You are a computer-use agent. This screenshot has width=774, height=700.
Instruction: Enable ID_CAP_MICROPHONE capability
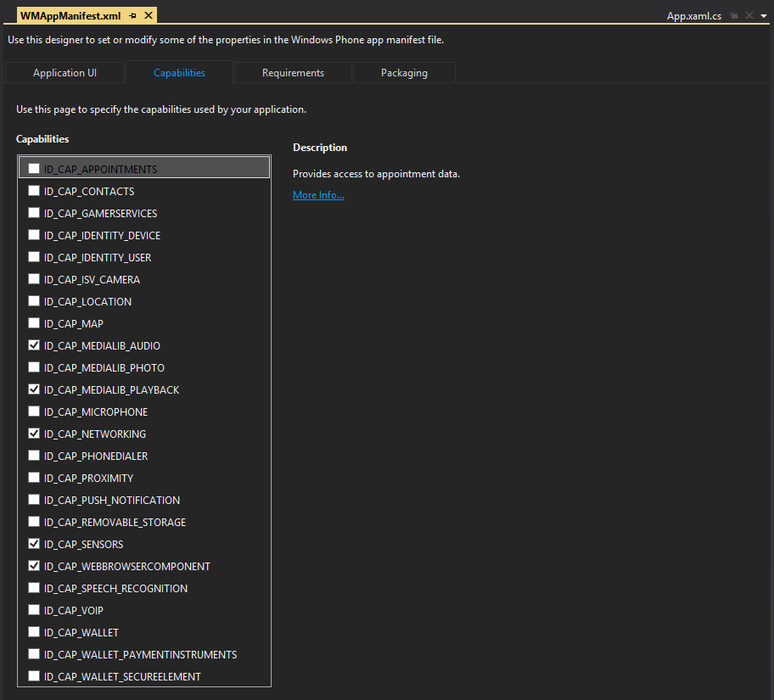(34, 412)
